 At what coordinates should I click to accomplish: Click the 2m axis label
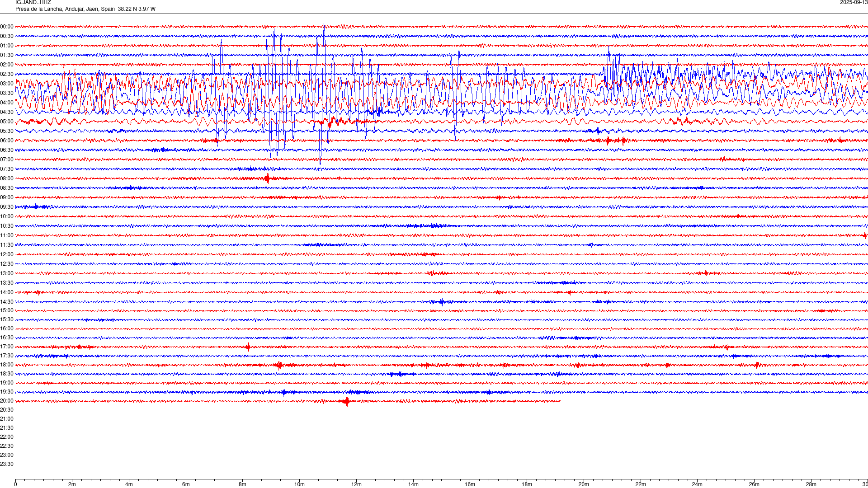(72, 484)
